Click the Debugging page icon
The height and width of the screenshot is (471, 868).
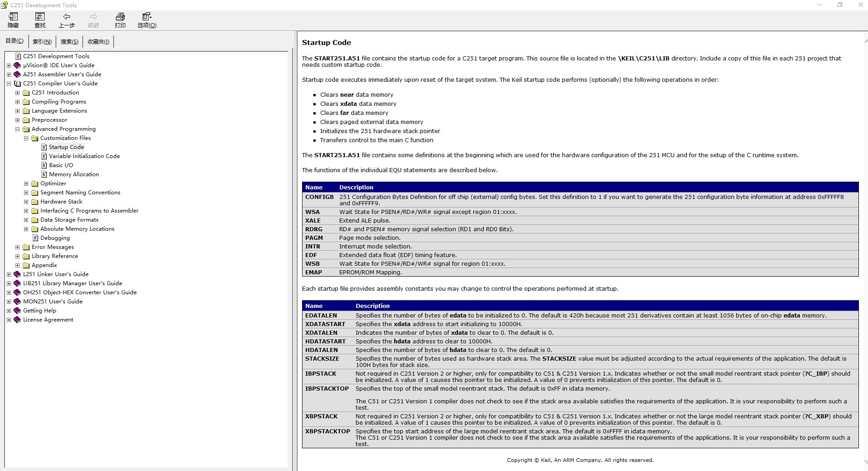[x=35, y=238]
